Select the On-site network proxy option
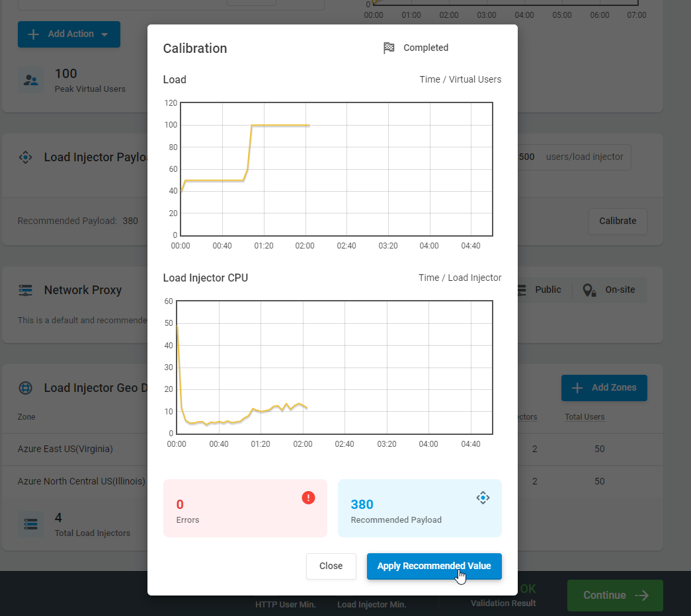Viewport: 691px width, 616px height. point(609,290)
